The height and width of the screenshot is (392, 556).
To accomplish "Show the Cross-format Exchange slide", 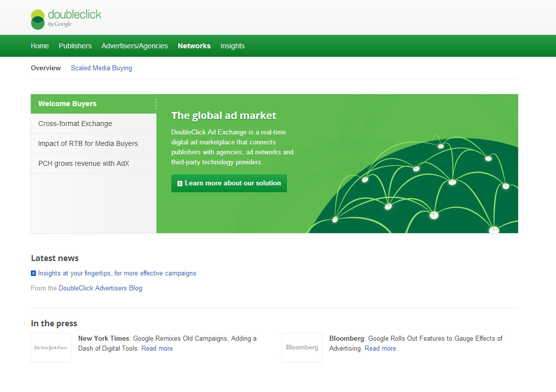I will 75,124.
